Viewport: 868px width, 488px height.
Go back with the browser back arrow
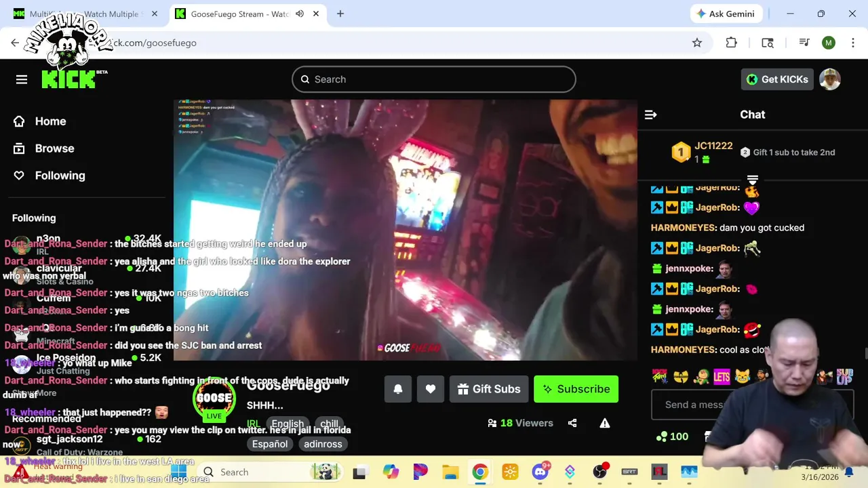(15, 43)
